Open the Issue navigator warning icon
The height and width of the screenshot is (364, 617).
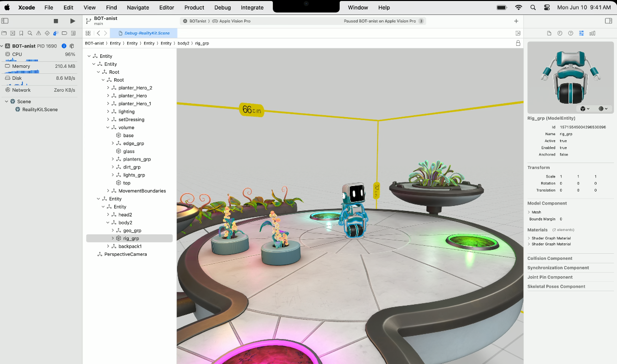click(x=38, y=33)
